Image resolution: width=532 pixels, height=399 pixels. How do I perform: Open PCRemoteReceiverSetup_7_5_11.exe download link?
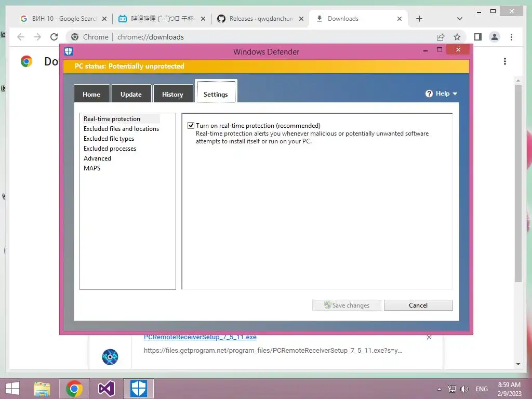click(x=200, y=337)
